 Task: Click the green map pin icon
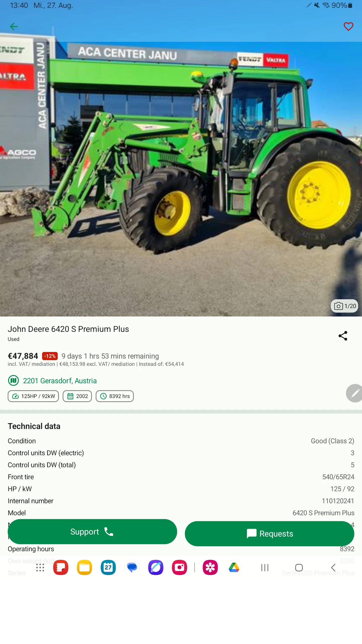[13, 380]
